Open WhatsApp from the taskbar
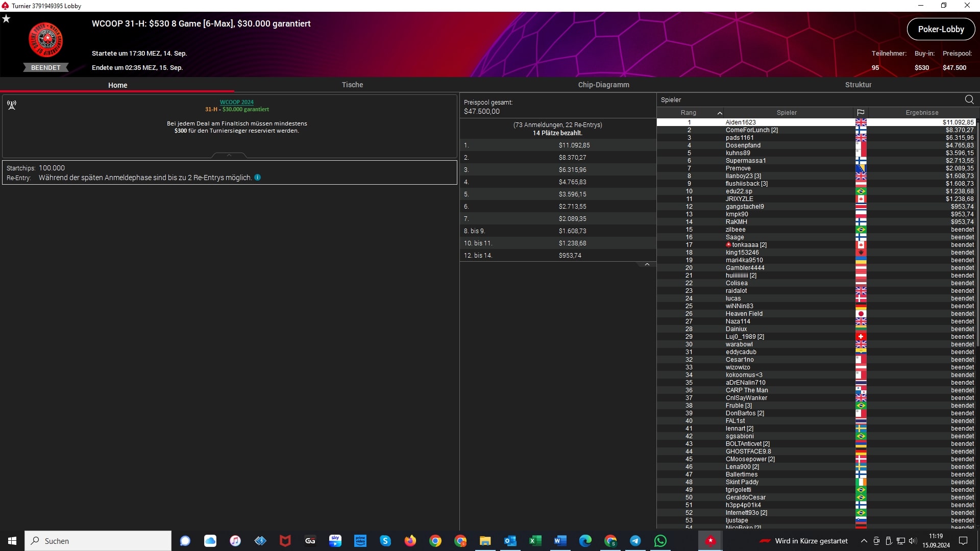The image size is (980, 551). coord(660,541)
